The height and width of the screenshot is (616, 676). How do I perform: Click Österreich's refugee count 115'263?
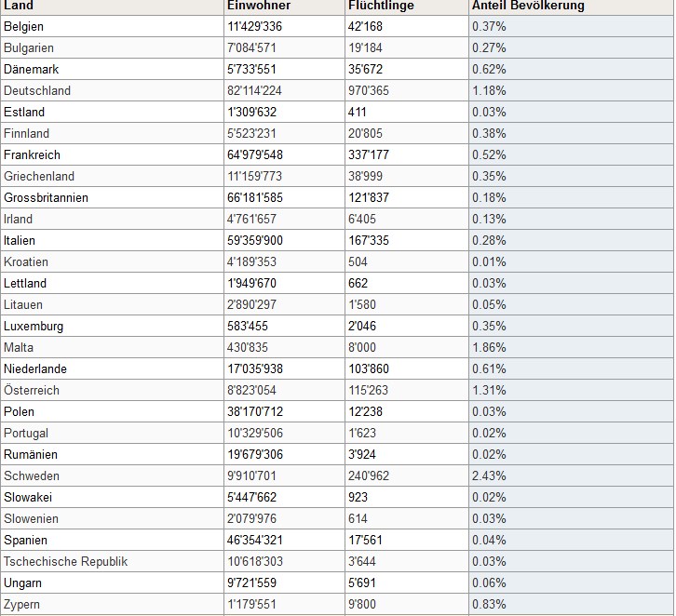[x=368, y=390]
